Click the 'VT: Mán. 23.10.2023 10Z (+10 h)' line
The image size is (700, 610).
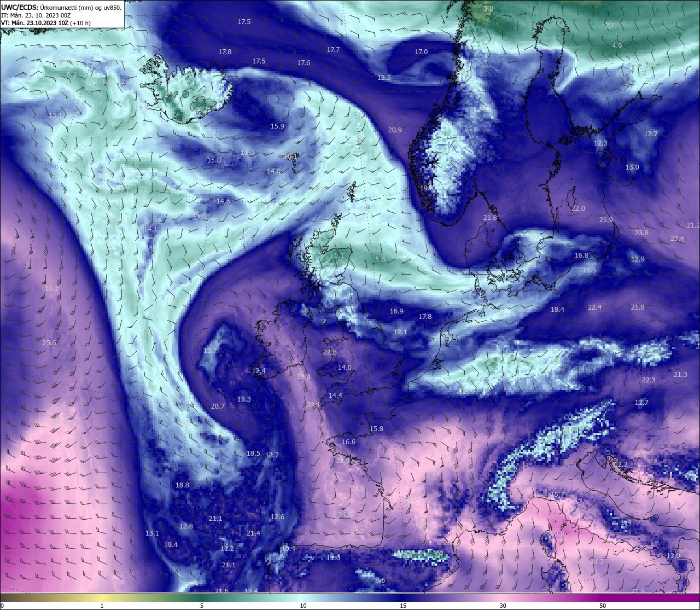pyautogui.click(x=46, y=23)
